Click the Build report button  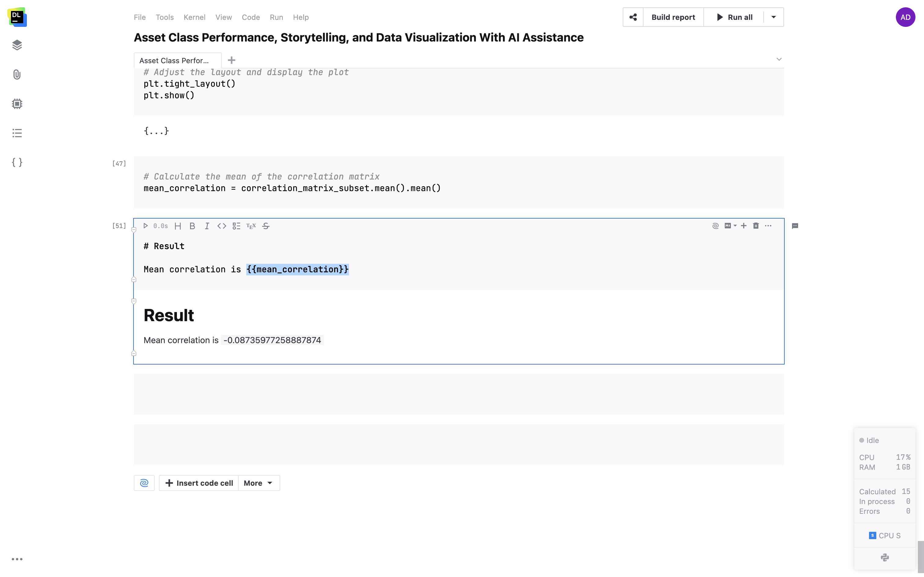coord(673,17)
